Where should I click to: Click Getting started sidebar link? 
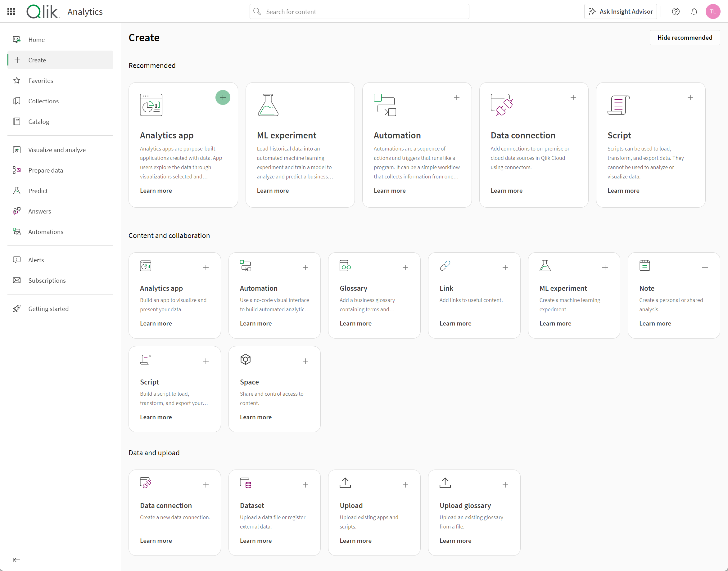pyautogui.click(x=49, y=308)
